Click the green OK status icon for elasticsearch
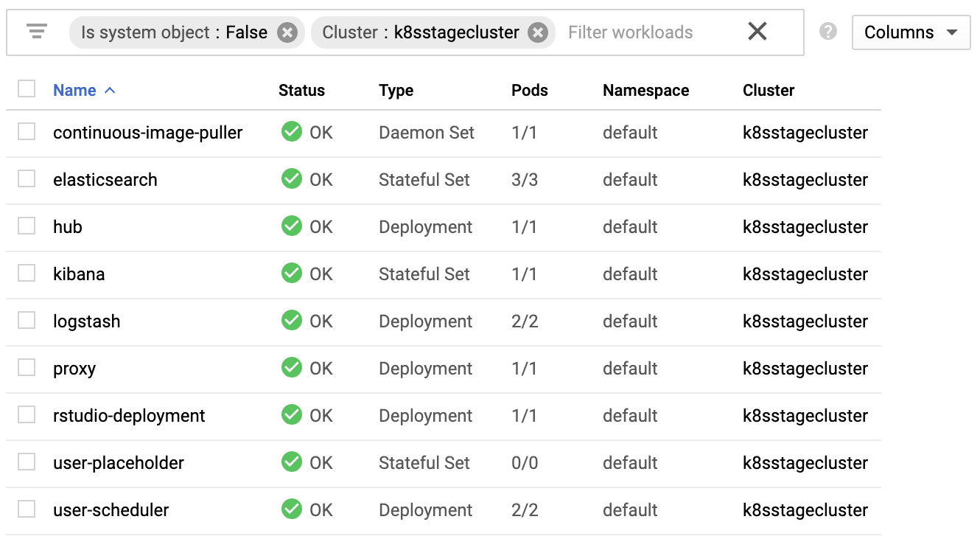980x553 pixels. [292, 179]
